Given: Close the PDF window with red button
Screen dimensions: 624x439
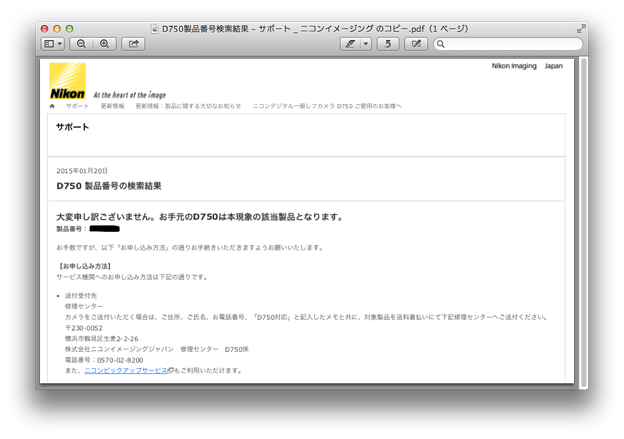Looking at the screenshot, I should click(45, 29).
